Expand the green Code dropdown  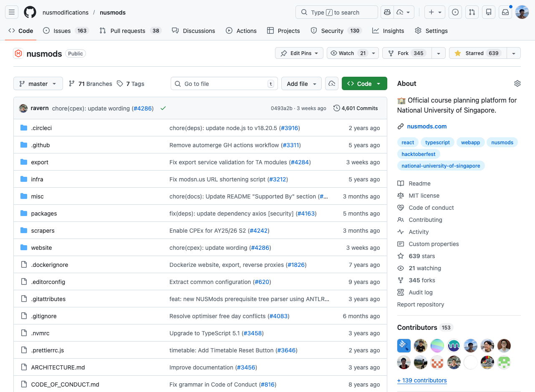[x=364, y=83]
